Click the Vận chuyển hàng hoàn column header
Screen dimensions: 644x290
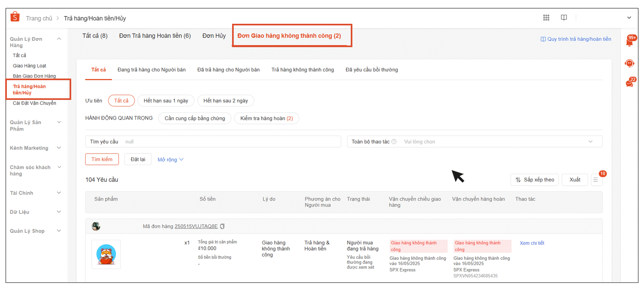(478, 199)
